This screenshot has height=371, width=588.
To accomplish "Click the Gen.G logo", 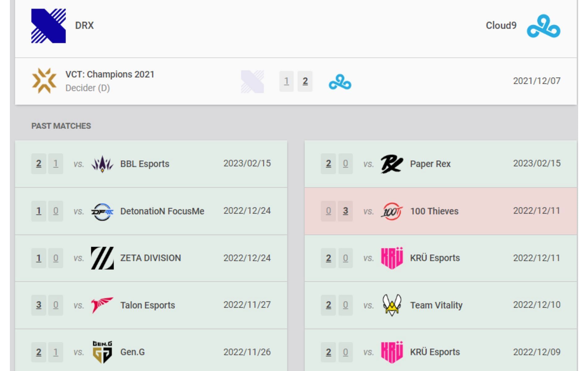I will click(x=102, y=352).
